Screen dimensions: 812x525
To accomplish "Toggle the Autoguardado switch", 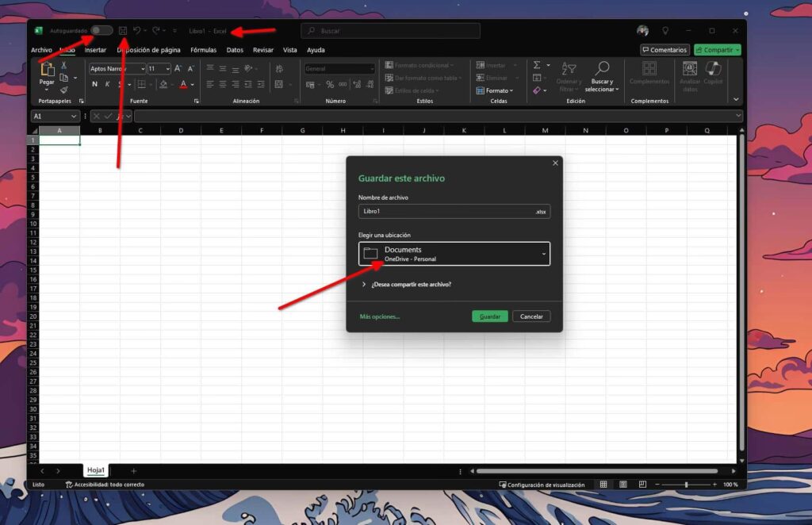I will click(101, 30).
